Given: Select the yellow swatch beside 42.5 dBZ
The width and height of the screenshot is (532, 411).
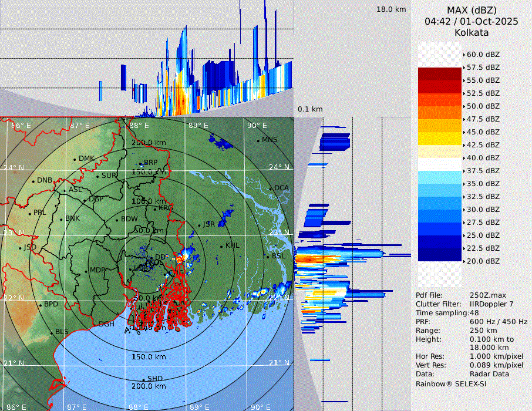Looking at the screenshot, I should click(x=439, y=138).
